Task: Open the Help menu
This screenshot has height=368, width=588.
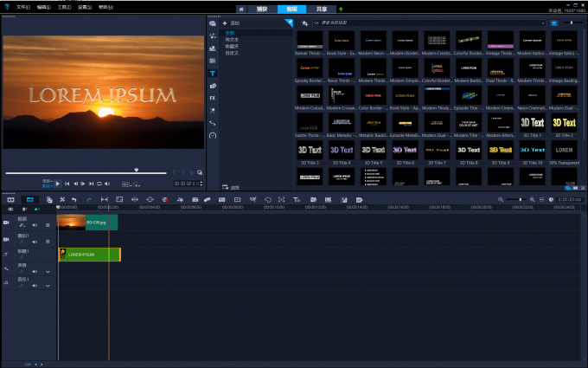Action: tap(105, 7)
